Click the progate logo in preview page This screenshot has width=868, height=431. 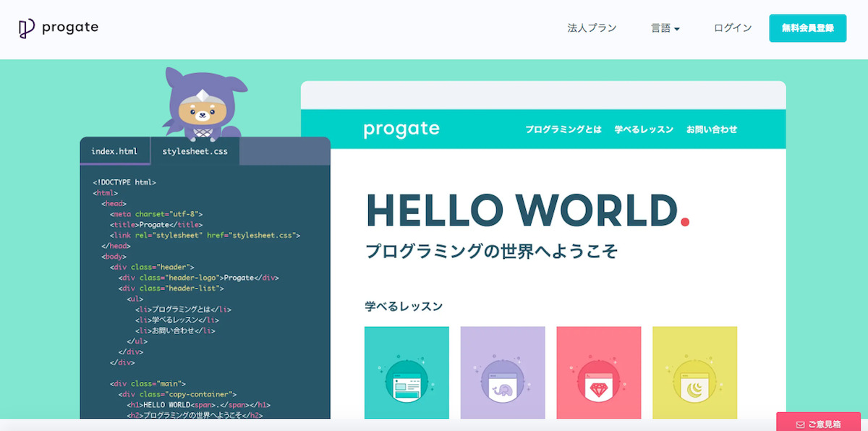coord(401,129)
